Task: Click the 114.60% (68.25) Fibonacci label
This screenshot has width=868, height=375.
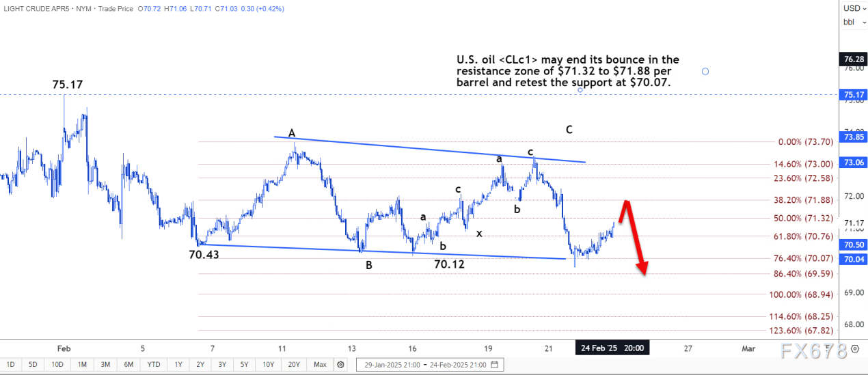Action: point(800,316)
